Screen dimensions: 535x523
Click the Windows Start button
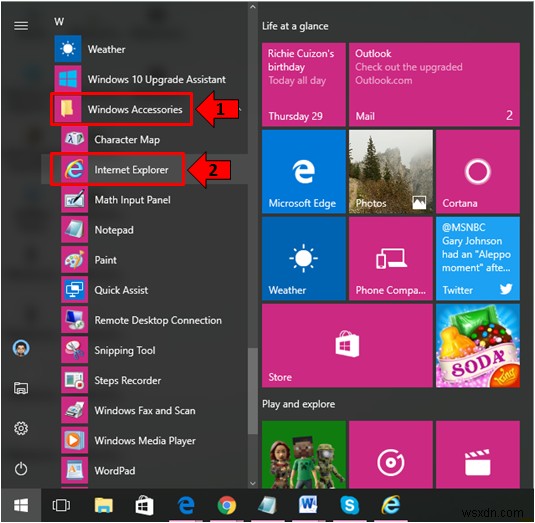[21, 505]
